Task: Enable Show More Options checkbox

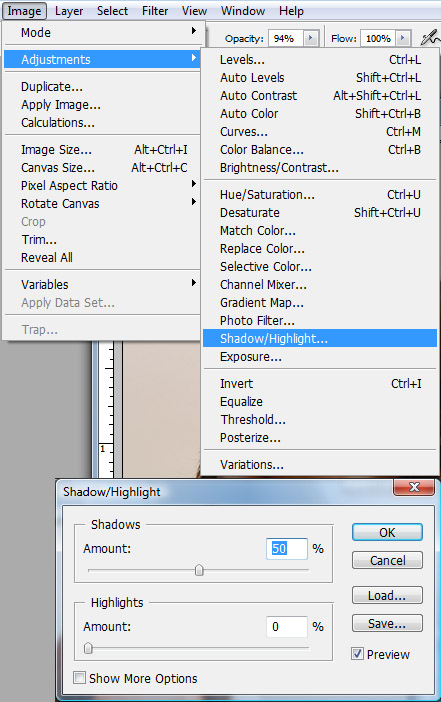Action: coord(79,678)
